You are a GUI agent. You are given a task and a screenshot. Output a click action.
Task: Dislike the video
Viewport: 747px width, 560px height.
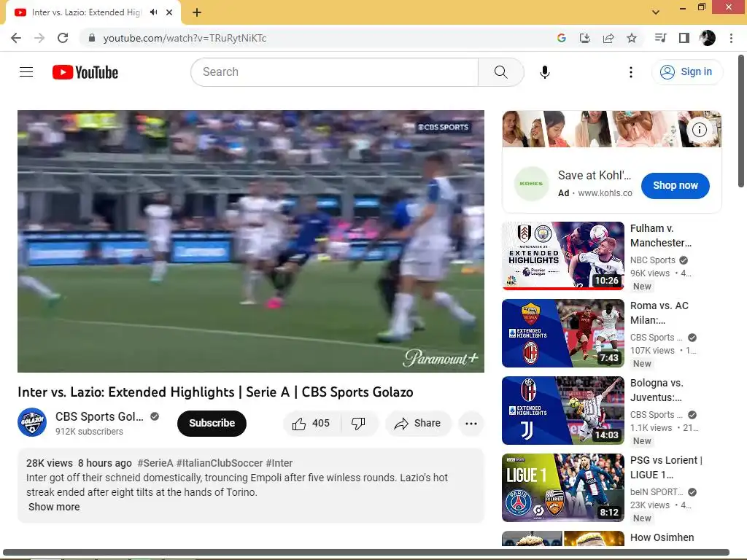(358, 424)
